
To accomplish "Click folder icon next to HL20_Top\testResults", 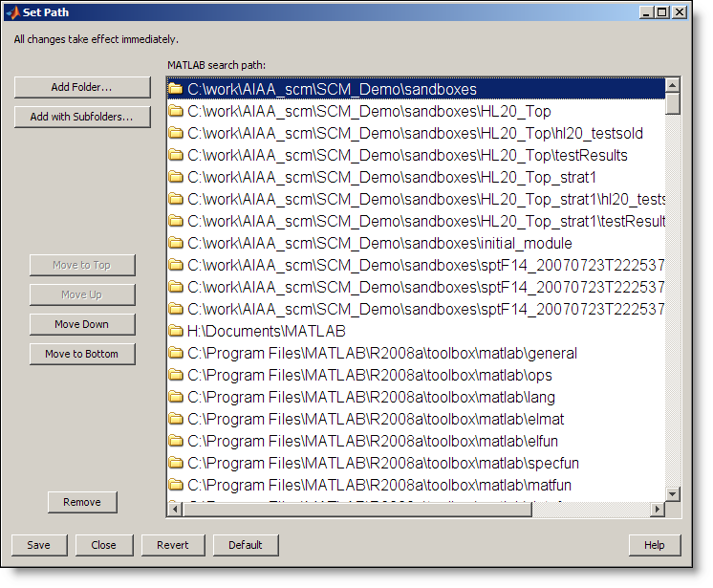I will 176,155.
